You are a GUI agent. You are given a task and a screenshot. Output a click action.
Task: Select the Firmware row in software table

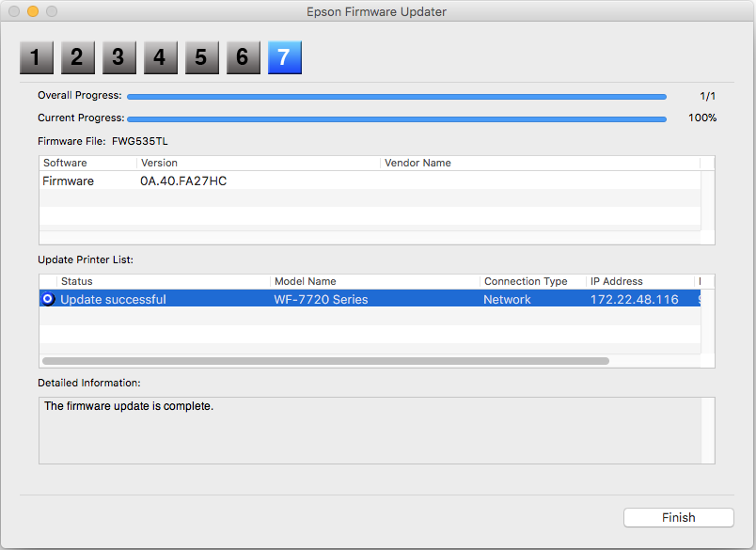coord(370,181)
